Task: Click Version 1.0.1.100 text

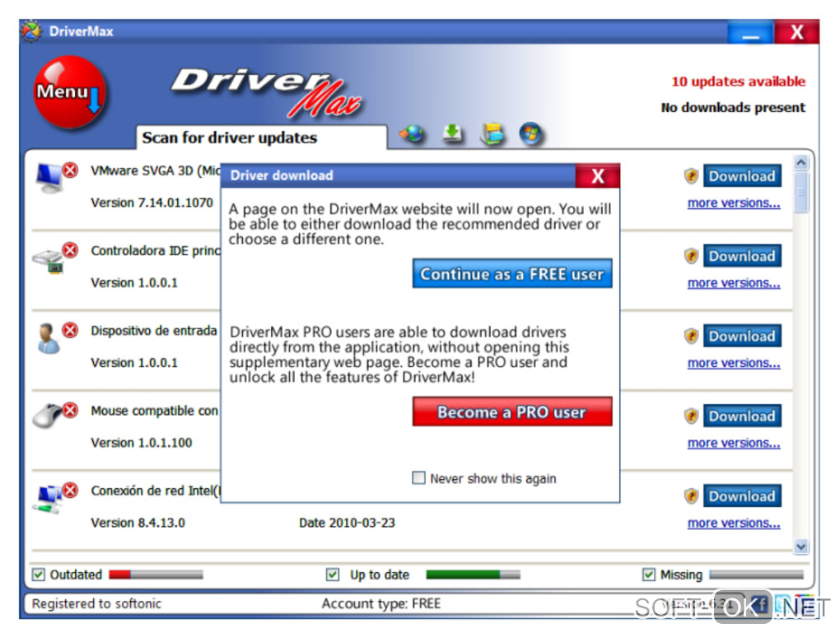Action: 142,443
